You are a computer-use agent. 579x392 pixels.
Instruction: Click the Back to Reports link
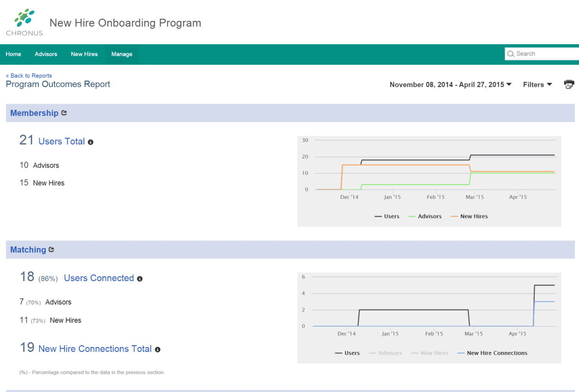coord(29,76)
